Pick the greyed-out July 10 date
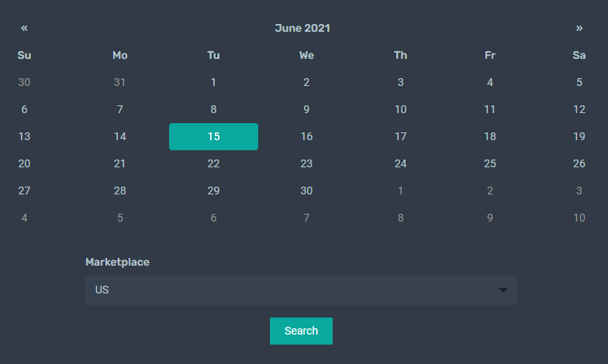The height and width of the screenshot is (364, 608). coord(579,218)
